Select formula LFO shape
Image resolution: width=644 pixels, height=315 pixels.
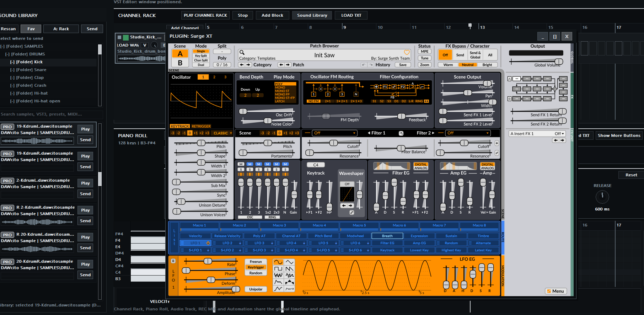click(290, 289)
